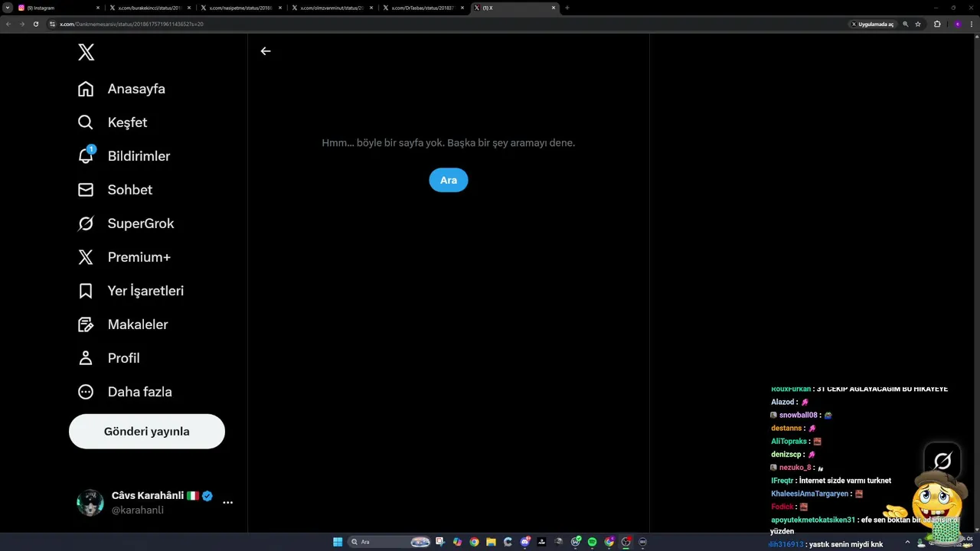Open Anasayfa from the sidebar

[122, 89]
